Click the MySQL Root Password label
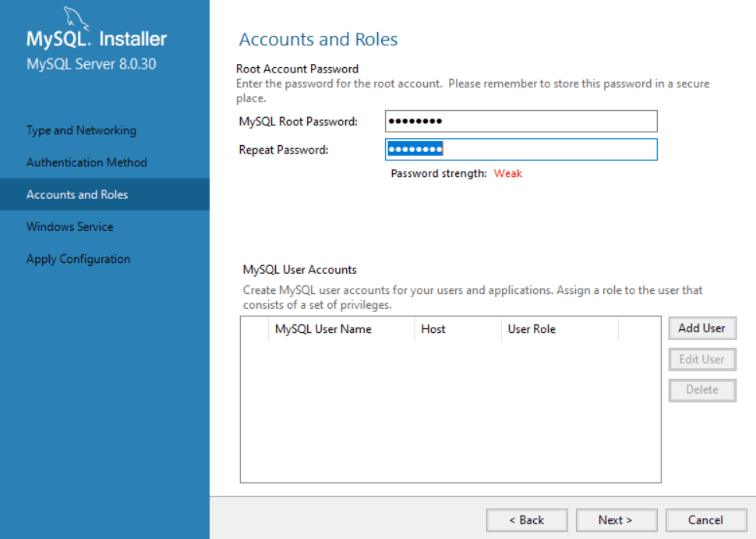The image size is (756, 539). click(299, 122)
